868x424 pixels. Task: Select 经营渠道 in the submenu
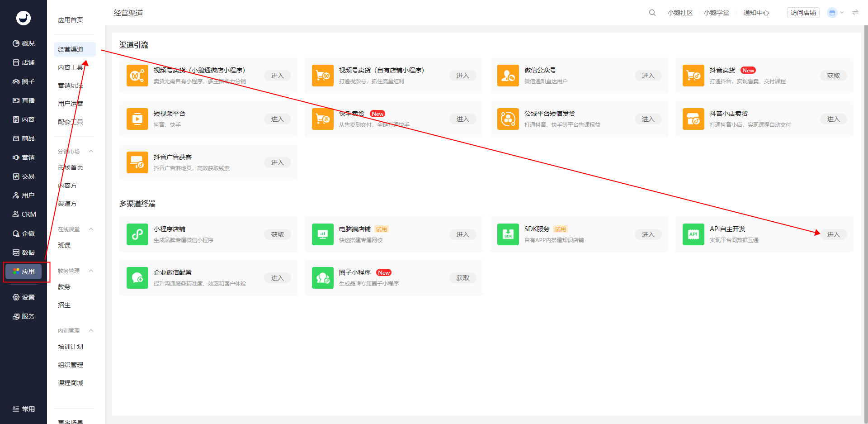pos(75,49)
